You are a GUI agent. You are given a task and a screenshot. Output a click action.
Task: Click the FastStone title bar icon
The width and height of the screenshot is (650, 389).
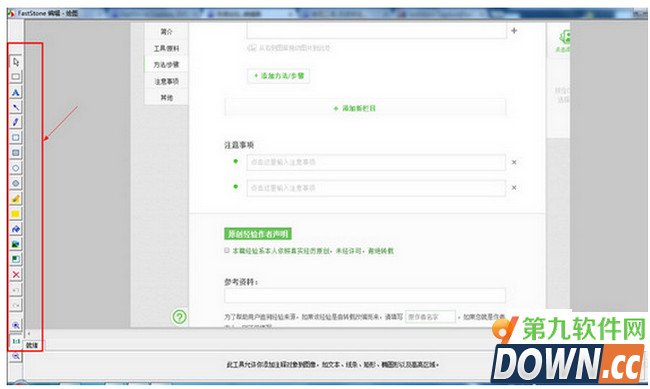(11, 13)
